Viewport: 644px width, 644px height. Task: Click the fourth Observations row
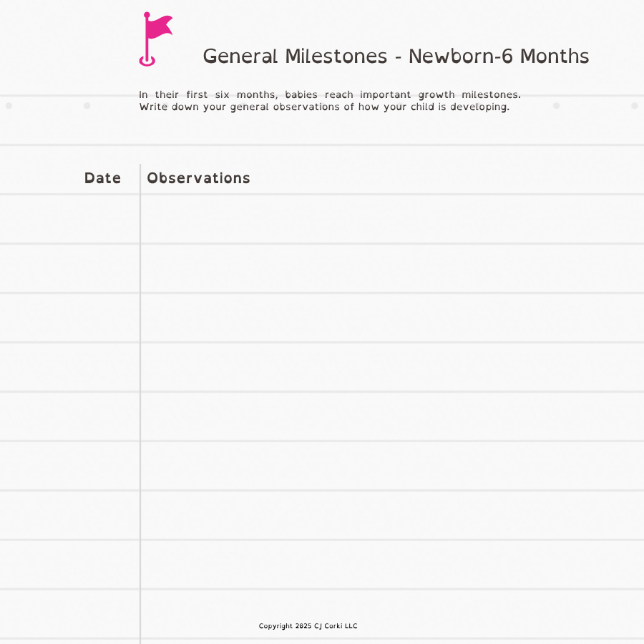[392, 367]
